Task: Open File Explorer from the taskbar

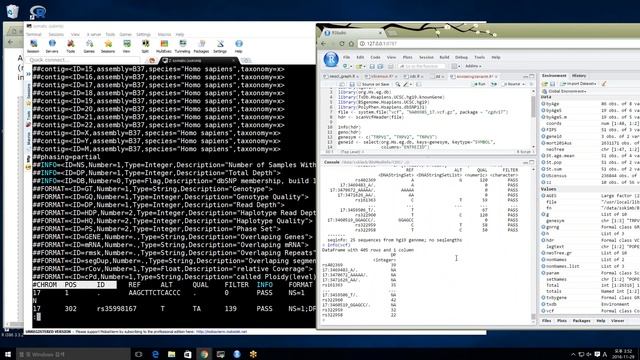Action: [x=171, y=354]
